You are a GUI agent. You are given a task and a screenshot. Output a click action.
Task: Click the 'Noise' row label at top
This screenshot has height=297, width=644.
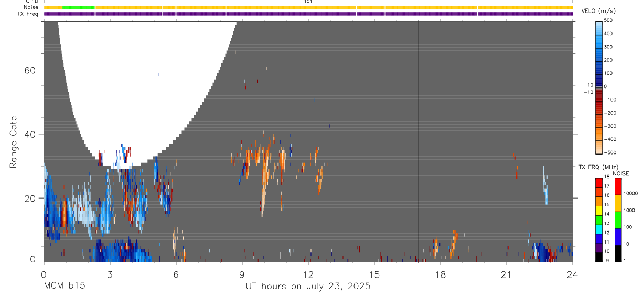point(31,7)
